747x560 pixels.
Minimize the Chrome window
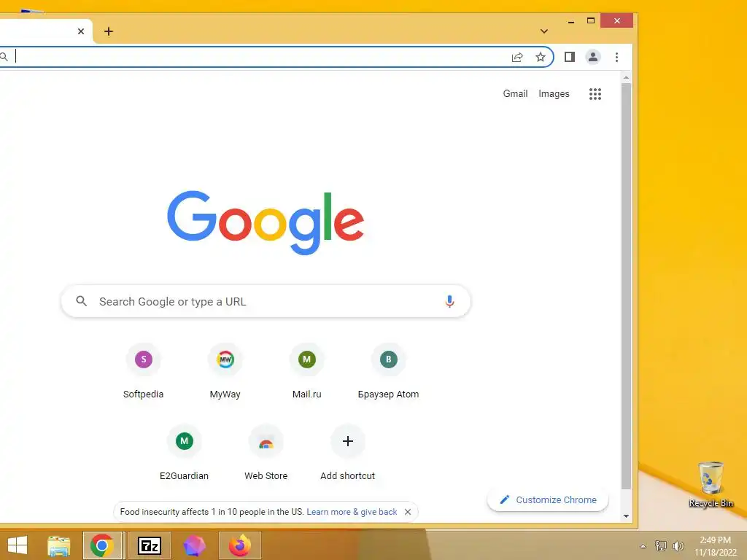pyautogui.click(x=570, y=21)
